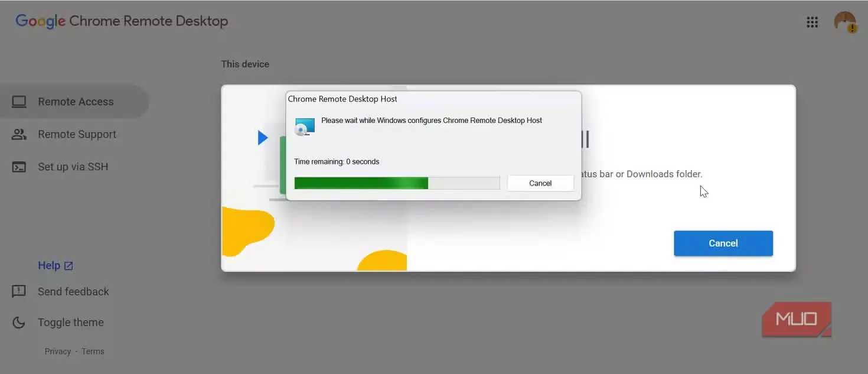Click the "Please wait while Windows configures" message

click(x=432, y=121)
